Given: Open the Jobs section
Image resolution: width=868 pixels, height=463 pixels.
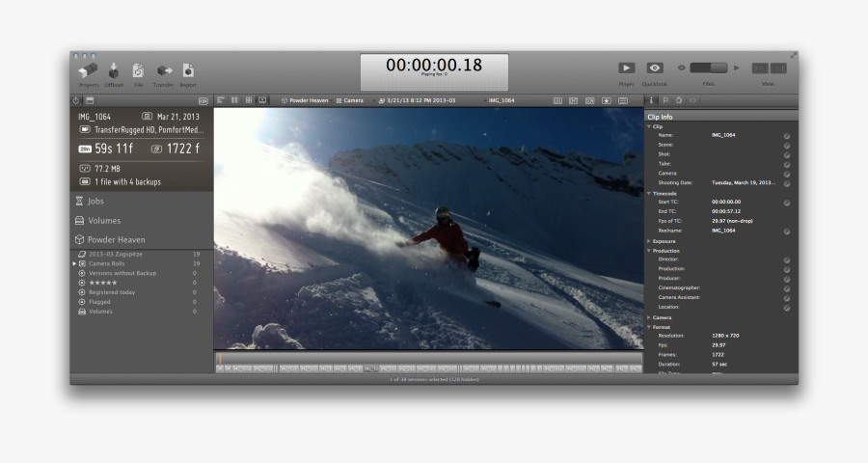Looking at the screenshot, I should pyautogui.click(x=96, y=202).
